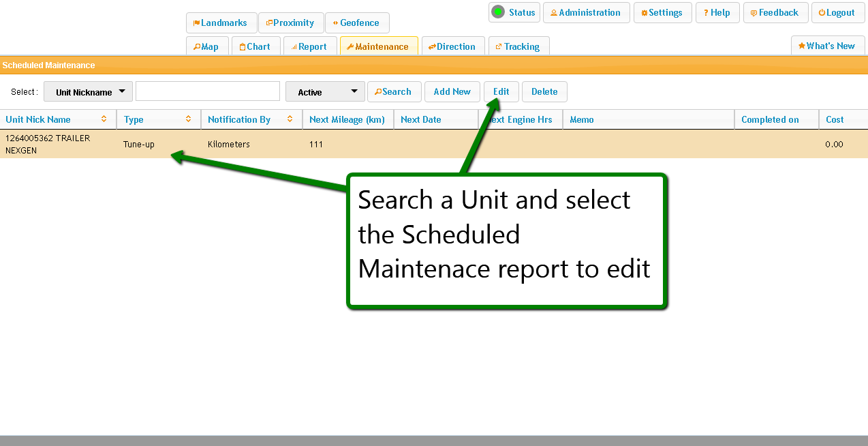Log out using the Logout button
Screen dimensions: 868x446
[837, 13]
